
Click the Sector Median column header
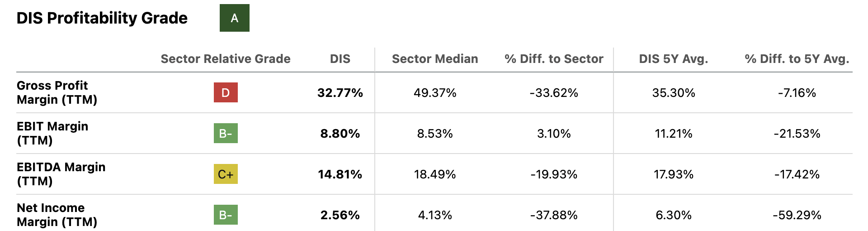pos(435,59)
